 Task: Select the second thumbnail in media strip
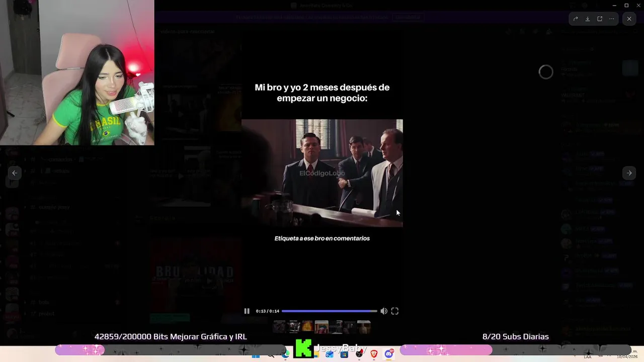pyautogui.click(x=293, y=327)
